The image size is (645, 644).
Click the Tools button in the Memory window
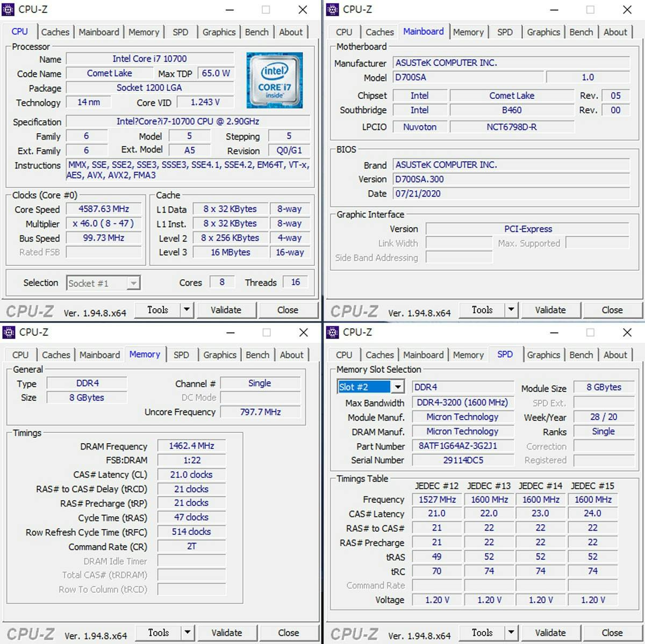tap(158, 632)
